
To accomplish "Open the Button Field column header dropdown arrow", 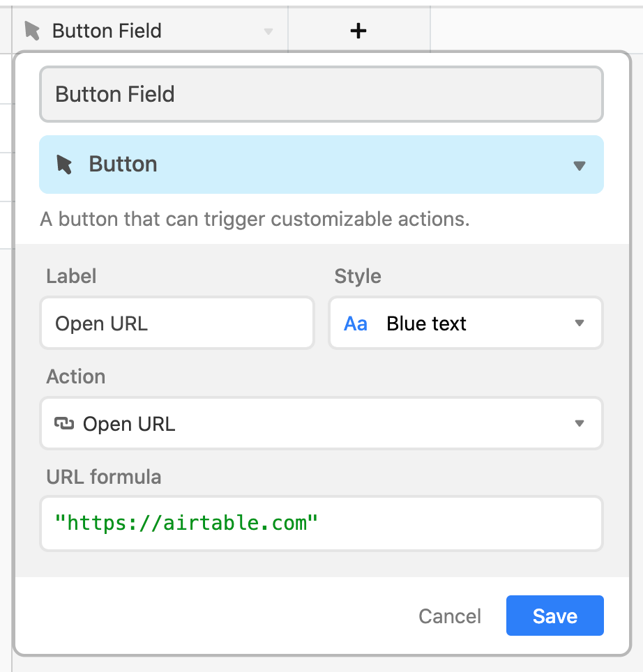I will tap(268, 31).
